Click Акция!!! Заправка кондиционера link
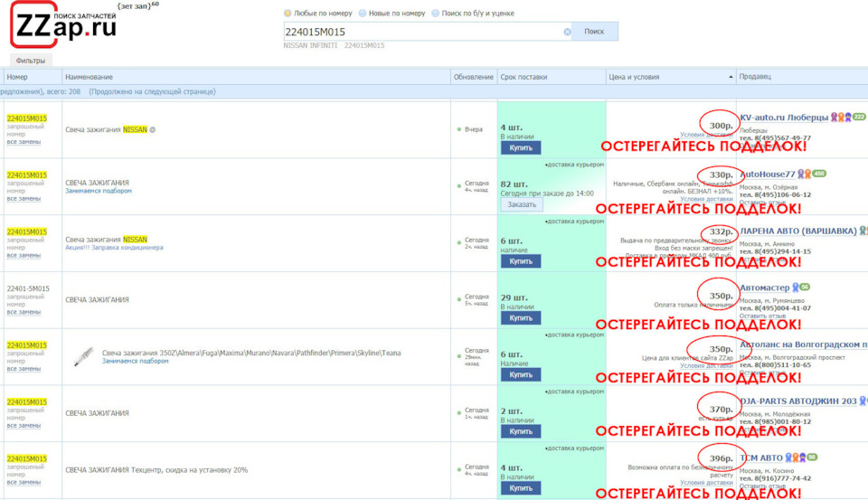 pos(114,248)
